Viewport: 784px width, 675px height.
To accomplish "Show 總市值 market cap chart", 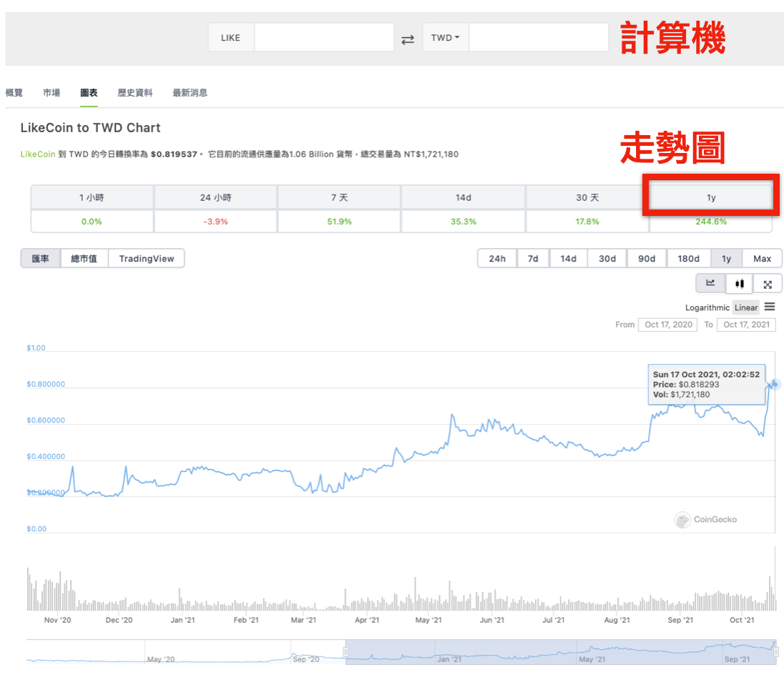I will click(84, 258).
